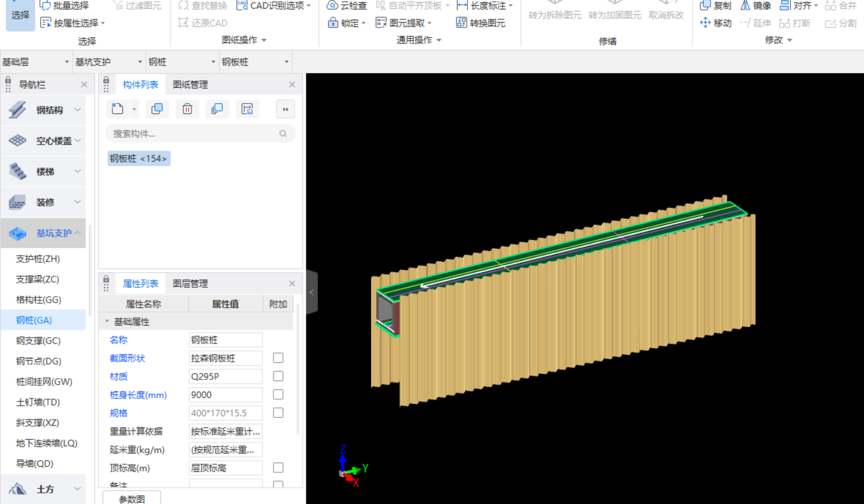Click the 转换图元 convert element tool
Viewport: 864px width, 504px height.
pos(481,23)
